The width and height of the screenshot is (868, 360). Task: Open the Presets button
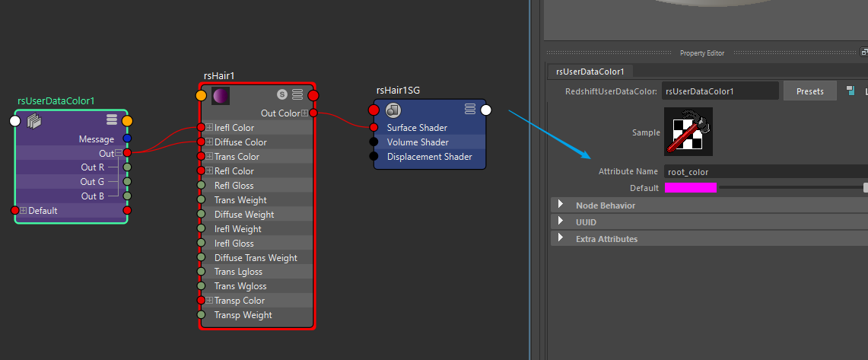coord(810,91)
